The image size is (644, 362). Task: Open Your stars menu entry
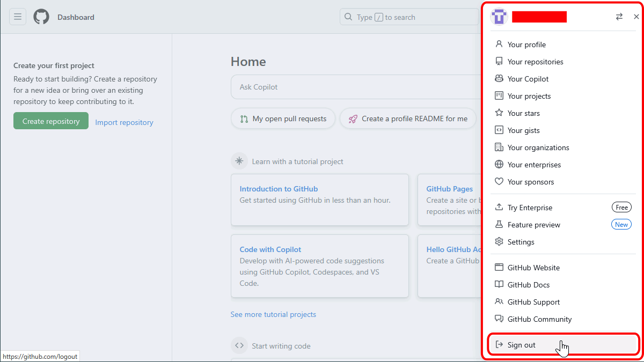[x=562, y=113]
